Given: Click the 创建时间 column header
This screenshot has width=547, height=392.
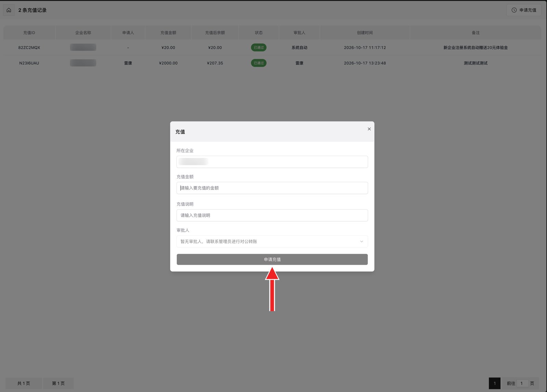Looking at the screenshot, I should pos(365,33).
